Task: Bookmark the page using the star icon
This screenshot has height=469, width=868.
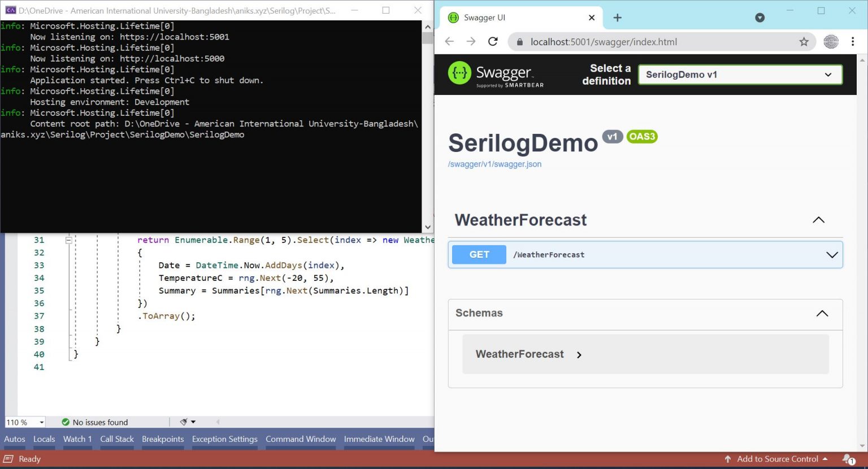Action: (804, 41)
